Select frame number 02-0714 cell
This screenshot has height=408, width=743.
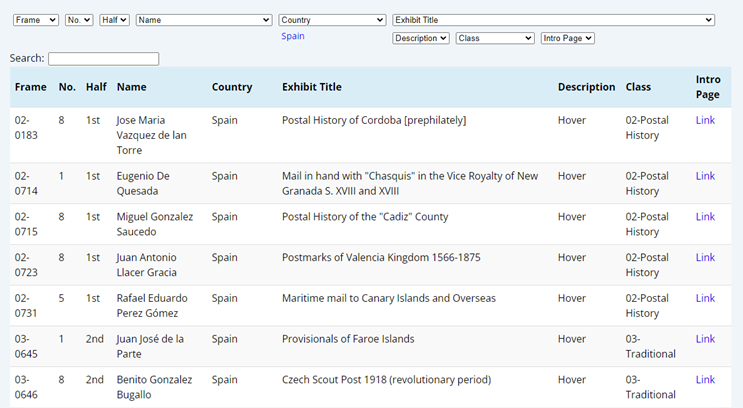26,184
